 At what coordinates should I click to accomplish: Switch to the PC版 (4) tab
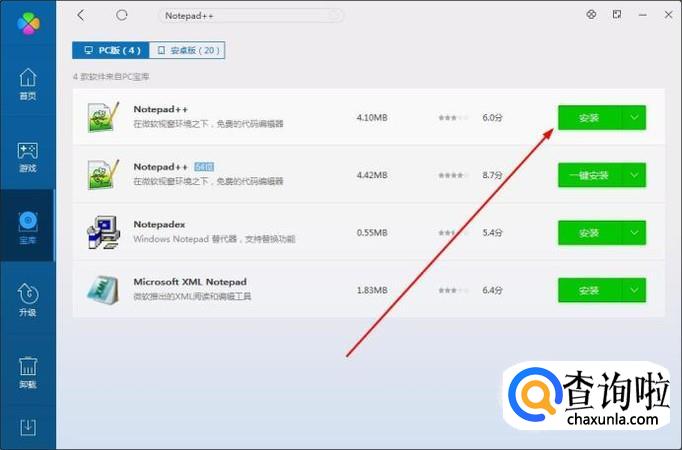(111, 50)
